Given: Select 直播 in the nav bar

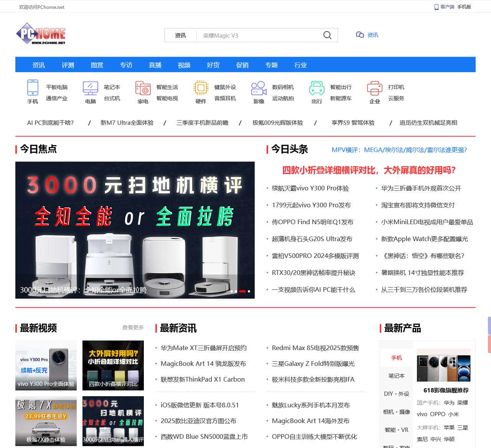Looking at the screenshot, I should pyautogui.click(x=155, y=65).
